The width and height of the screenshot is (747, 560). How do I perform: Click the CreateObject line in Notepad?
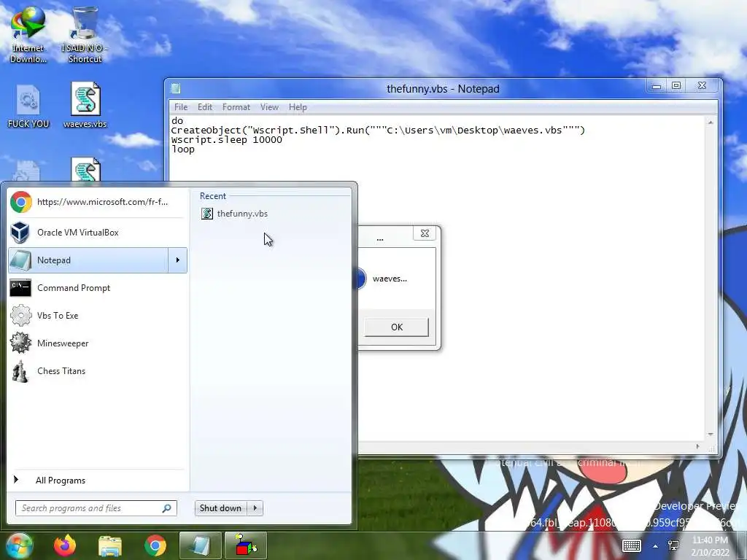pyautogui.click(x=378, y=131)
